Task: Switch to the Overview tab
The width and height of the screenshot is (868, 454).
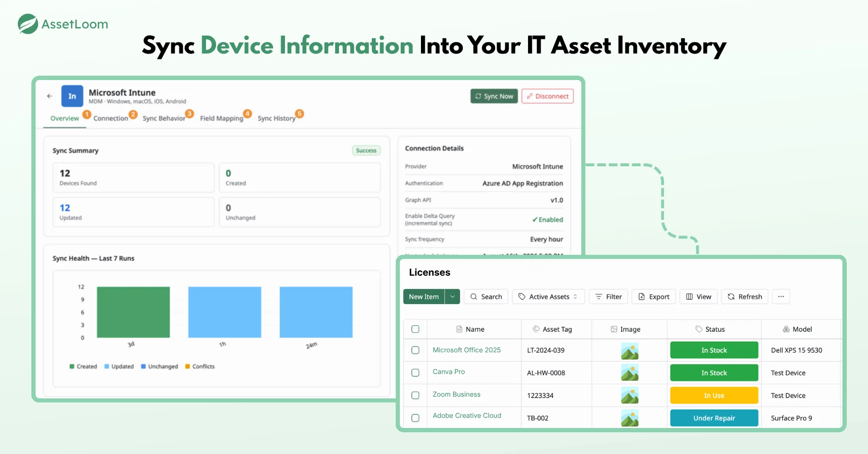Action: 65,118
